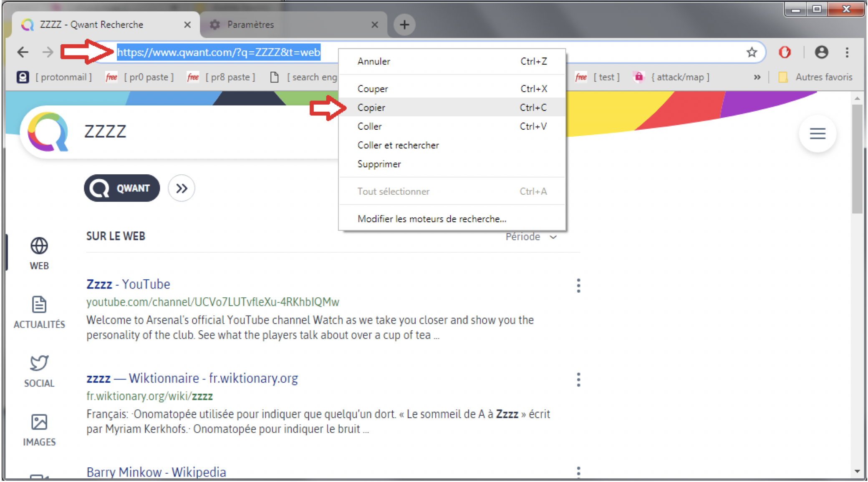Expand hidden bookmarks with the double chevron
The height and width of the screenshot is (482, 868).
757,77
